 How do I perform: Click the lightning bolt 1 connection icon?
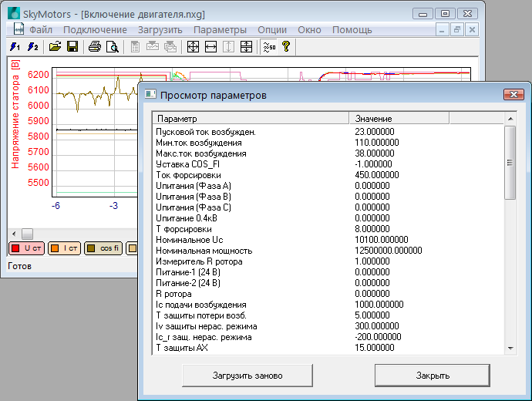tap(14, 47)
